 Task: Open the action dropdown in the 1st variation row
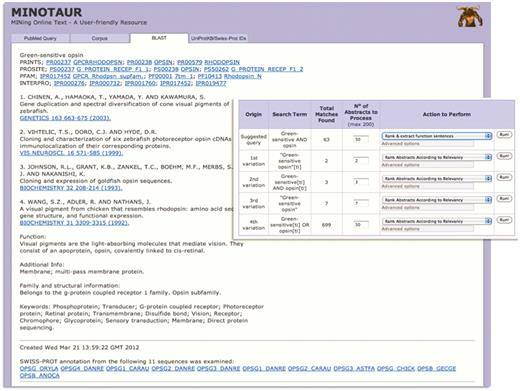[x=437, y=157]
